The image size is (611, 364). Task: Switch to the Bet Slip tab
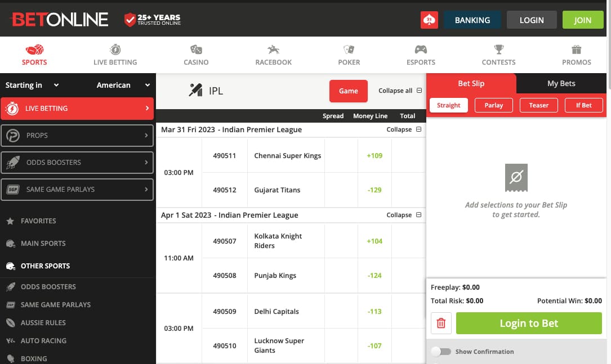point(471,83)
